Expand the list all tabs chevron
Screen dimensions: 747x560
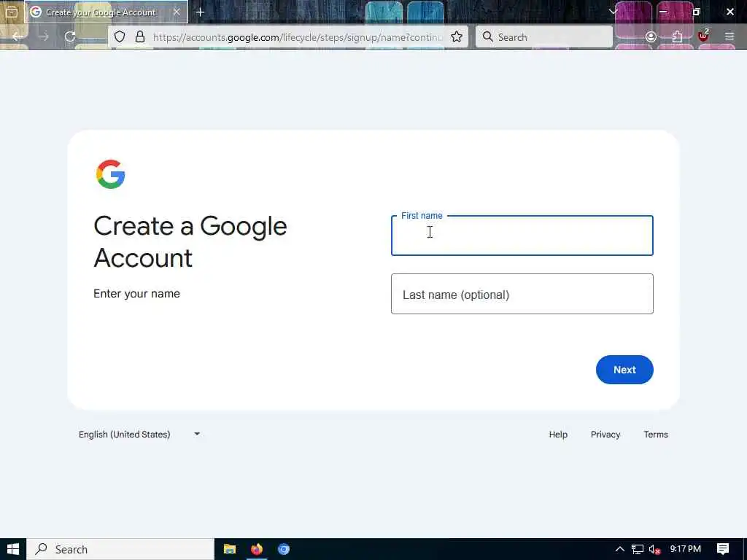coord(613,12)
